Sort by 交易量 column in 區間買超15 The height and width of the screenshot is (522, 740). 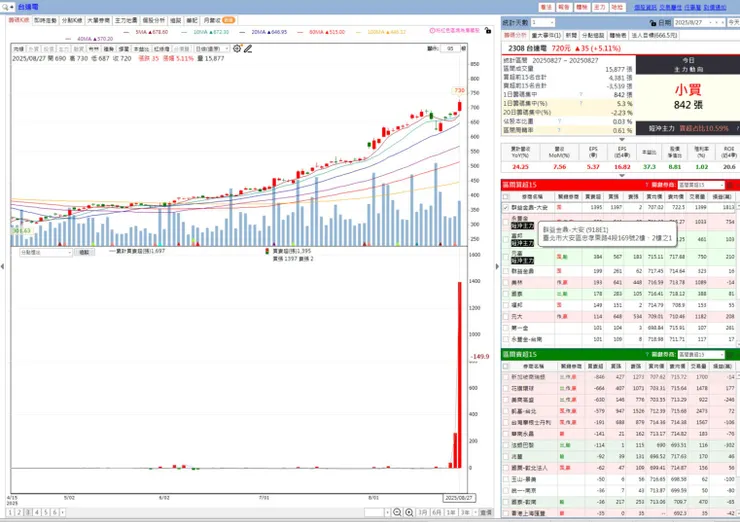[698, 196]
